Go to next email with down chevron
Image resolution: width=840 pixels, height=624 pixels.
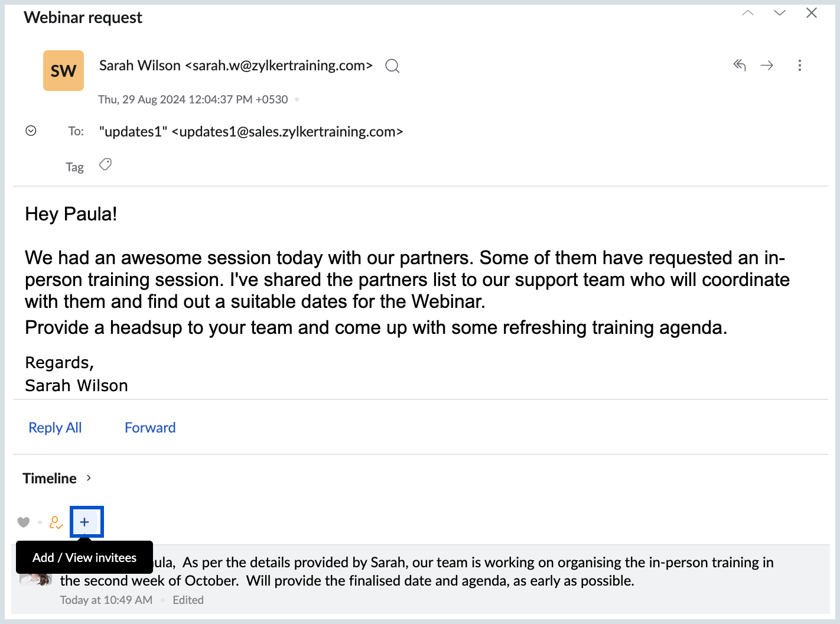click(x=780, y=13)
